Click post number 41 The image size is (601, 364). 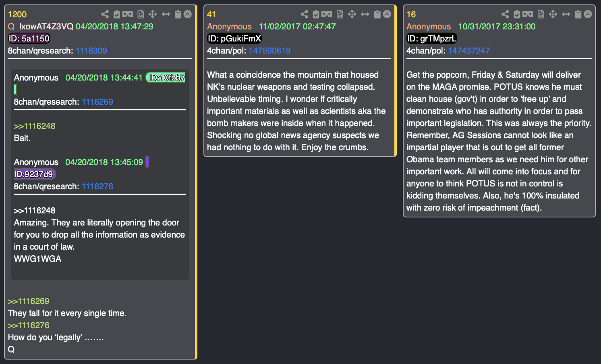[211, 14]
